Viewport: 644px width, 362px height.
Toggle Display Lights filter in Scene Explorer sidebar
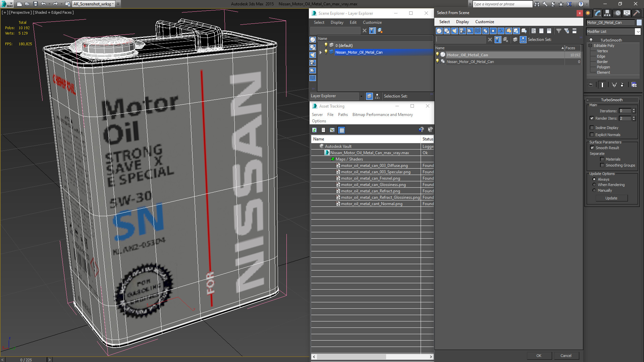(313, 55)
